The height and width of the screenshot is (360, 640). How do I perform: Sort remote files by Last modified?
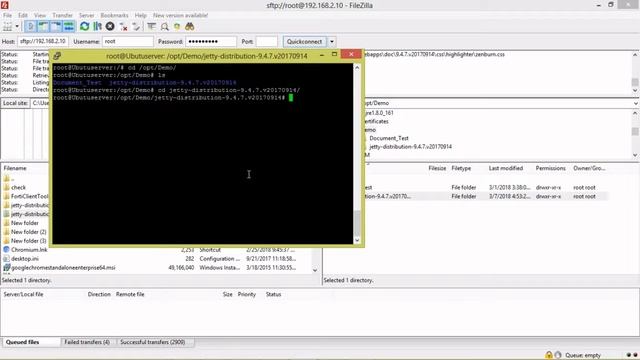point(506,168)
